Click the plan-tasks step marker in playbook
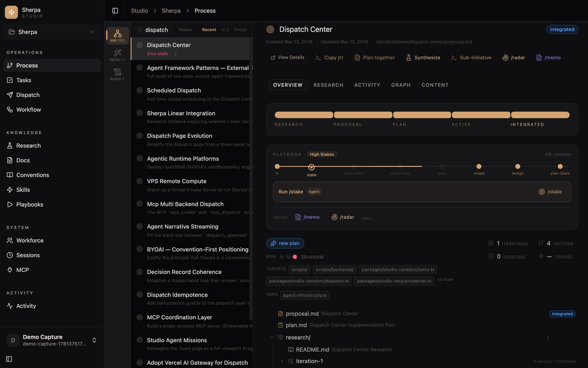This screenshot has height=368, width=588. [x=560, y=166]
